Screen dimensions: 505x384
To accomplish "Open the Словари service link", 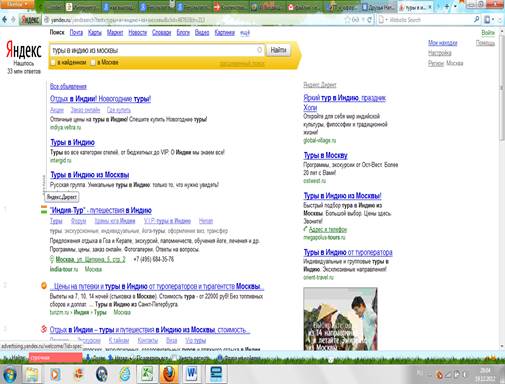I will pos(162,33).
